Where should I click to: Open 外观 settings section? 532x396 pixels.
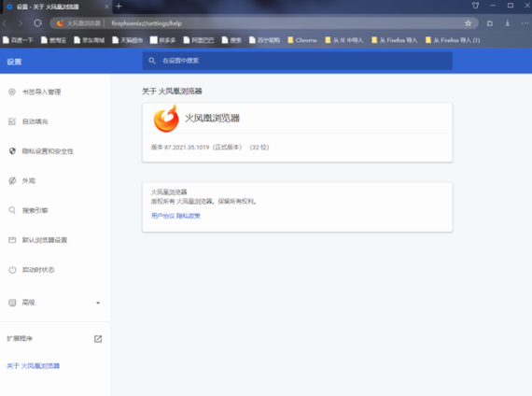pos(29,180)
